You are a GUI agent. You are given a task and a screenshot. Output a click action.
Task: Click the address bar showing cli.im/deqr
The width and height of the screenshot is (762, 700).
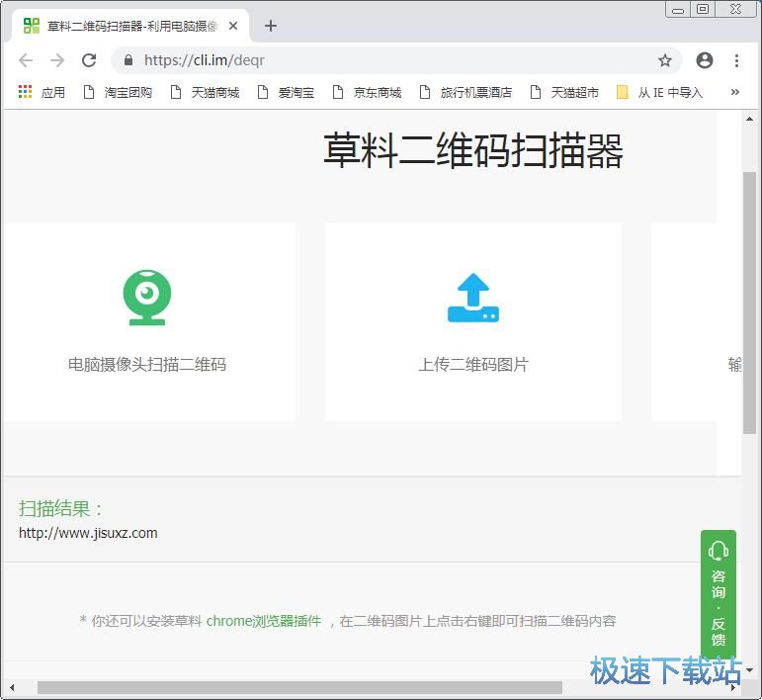coord(396,60)
